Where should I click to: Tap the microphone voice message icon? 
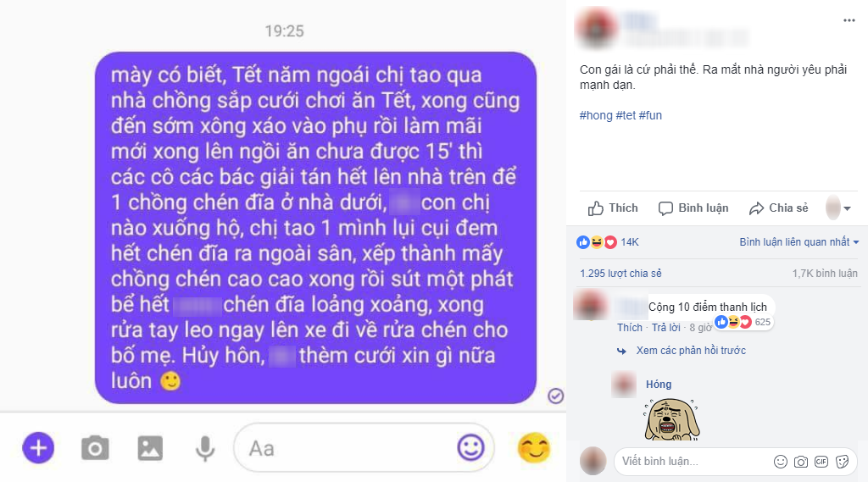pos(205,448)
